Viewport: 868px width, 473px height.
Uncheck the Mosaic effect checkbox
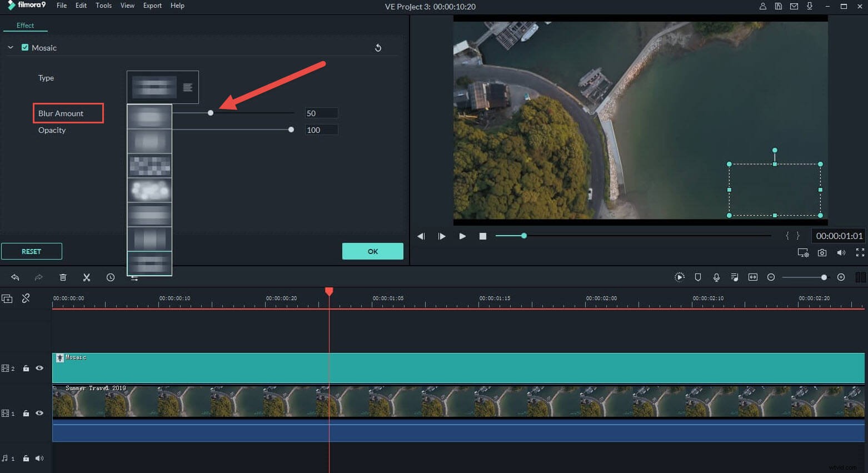tap(24, 47)
